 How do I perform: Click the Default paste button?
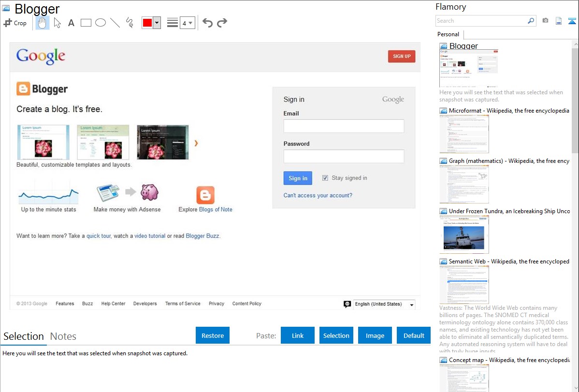(x=414, y=335)
